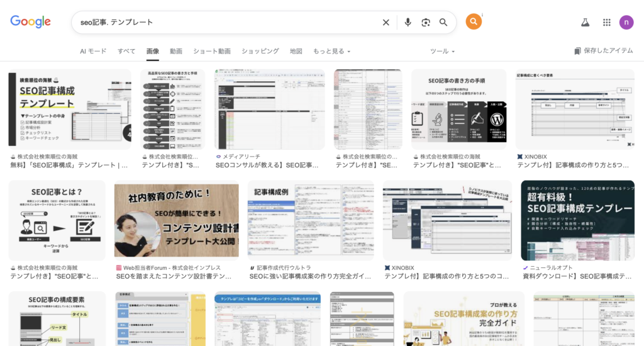This screenshot has height=346, width=644.
Task: Expand the ツール dropdown menu
Action: [442, 51]
